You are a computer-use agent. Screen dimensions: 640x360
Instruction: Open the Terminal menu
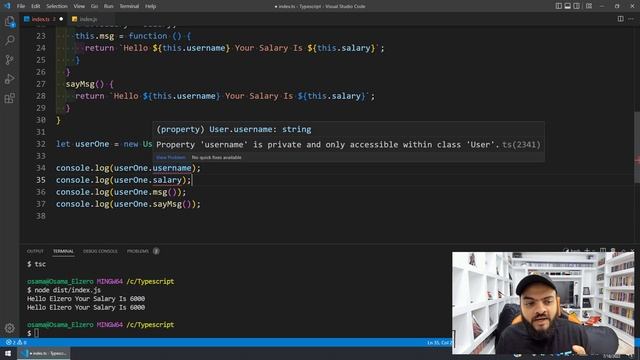pyautogui.click(x=129, y=6)
